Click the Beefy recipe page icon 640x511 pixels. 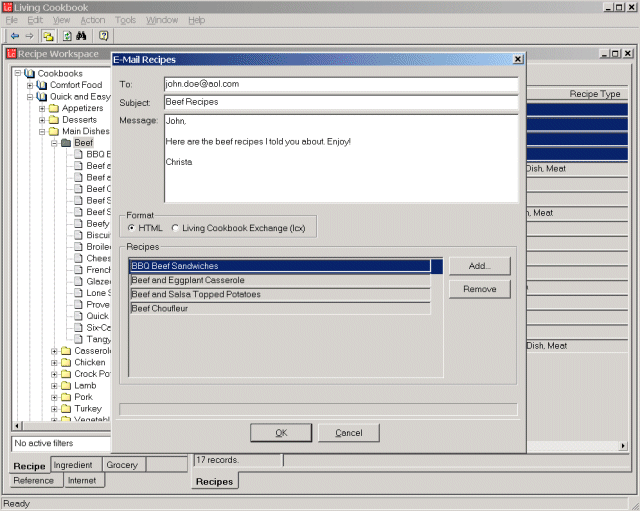pos(79,224)
